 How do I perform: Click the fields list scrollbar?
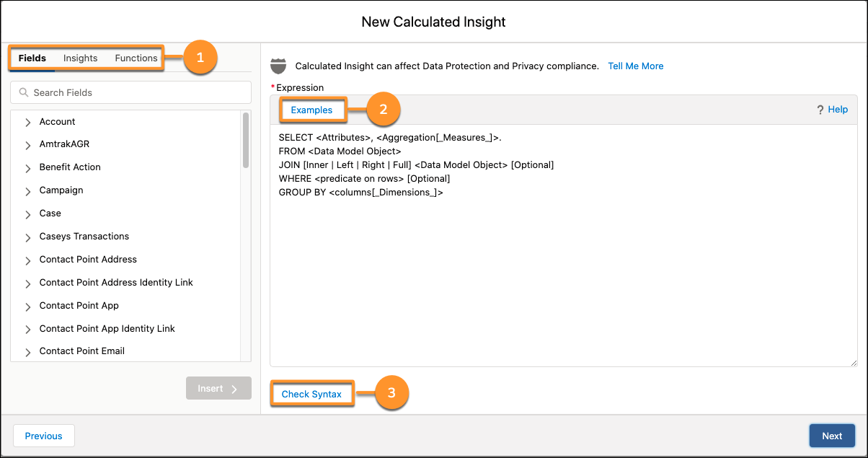pyautogui.click(x=246, y=140)
